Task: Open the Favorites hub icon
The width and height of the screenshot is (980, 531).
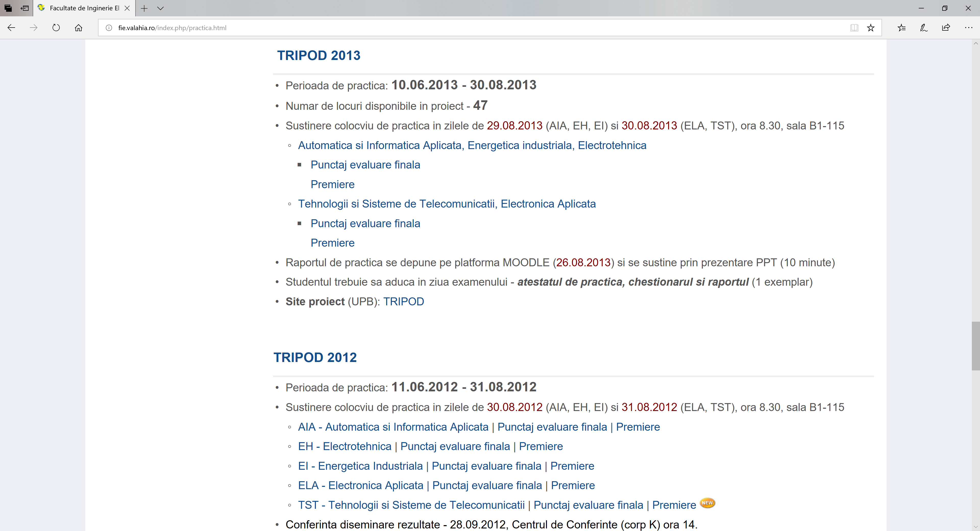Action: point(901,27)
